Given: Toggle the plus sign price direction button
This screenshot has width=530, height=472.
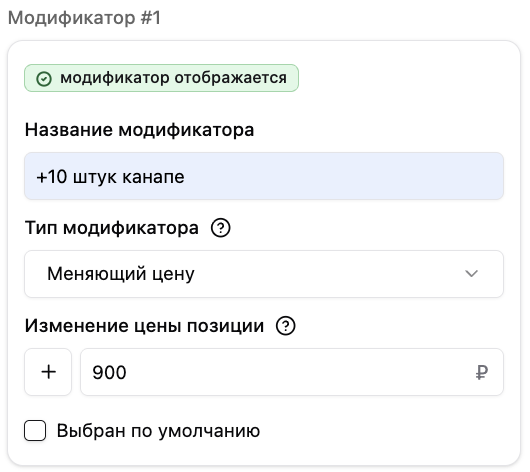Looking at the screenshot, I should (x=48, y=372).
